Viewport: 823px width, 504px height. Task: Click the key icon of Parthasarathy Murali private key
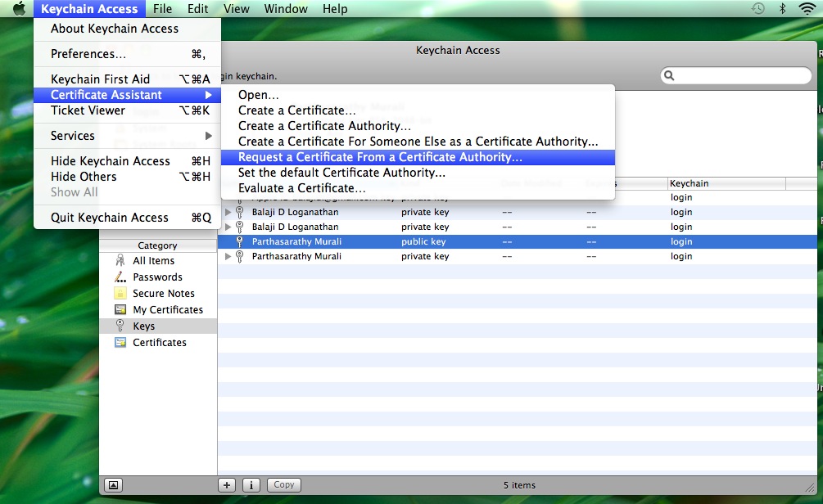pyautogui.click(x=239, y=256)
